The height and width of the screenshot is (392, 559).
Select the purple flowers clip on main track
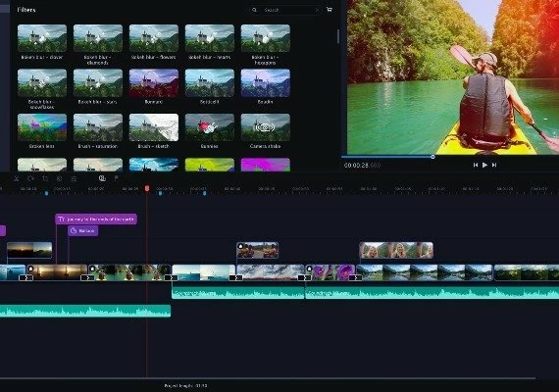tap(330, 272)
